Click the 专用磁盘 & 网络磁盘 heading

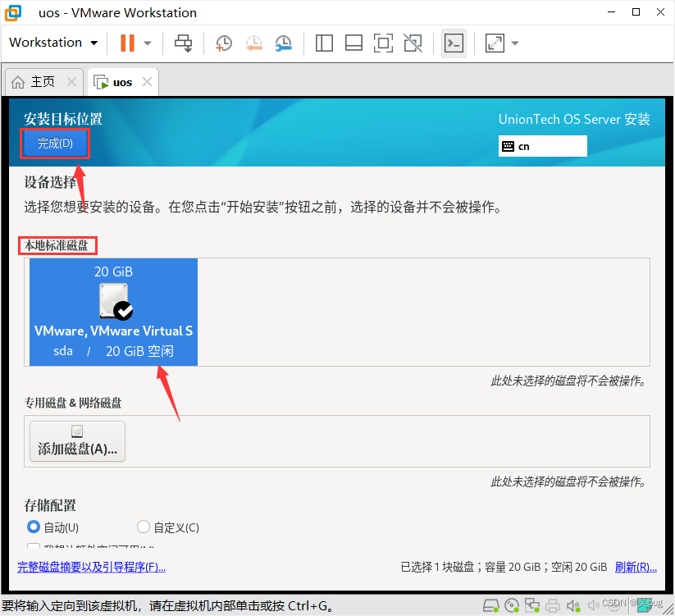(x=73, y=403)
